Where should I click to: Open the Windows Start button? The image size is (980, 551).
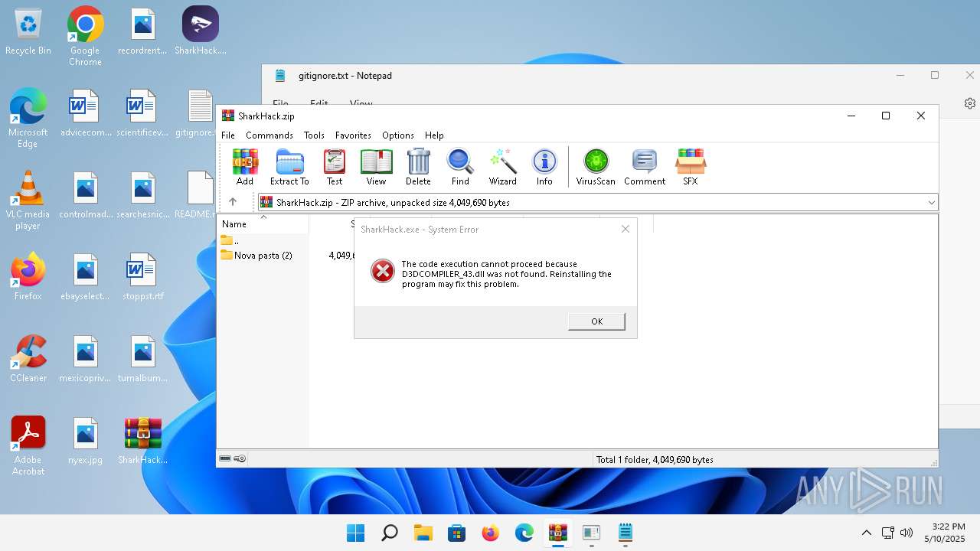tap(355, 533)
